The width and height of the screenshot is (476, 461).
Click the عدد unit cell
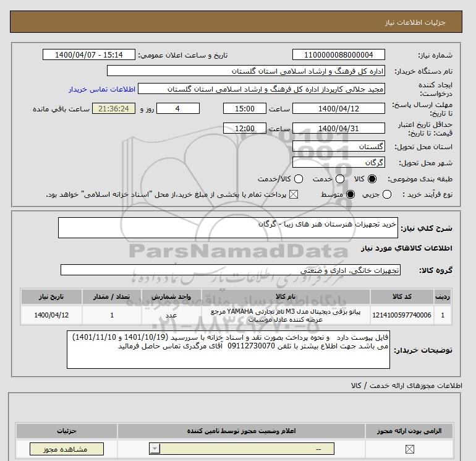[171, 315]
